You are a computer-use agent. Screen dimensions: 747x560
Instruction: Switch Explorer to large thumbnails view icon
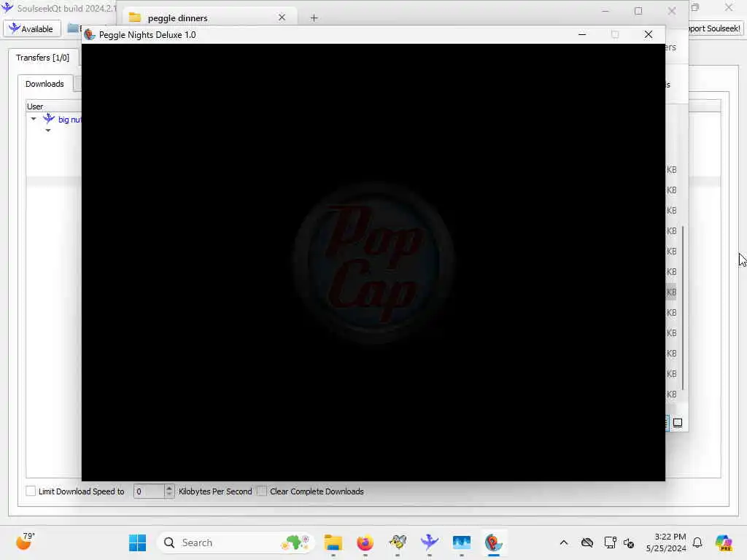coord(678,422)
